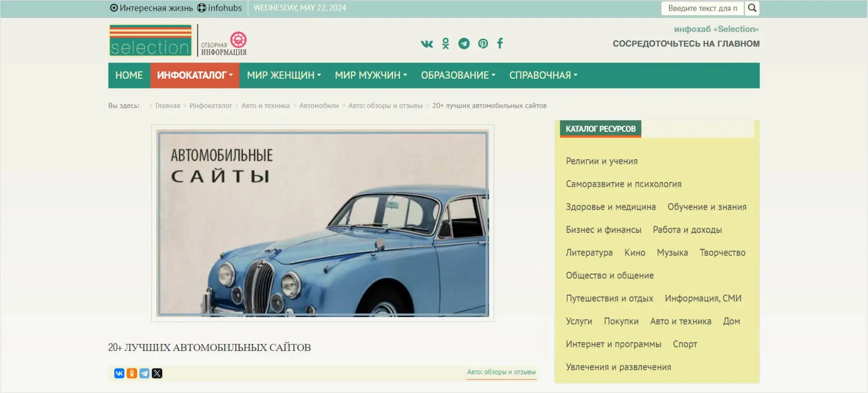
Task: Open Путешествия и отдых catalog link
Action: tap(609, 298)
